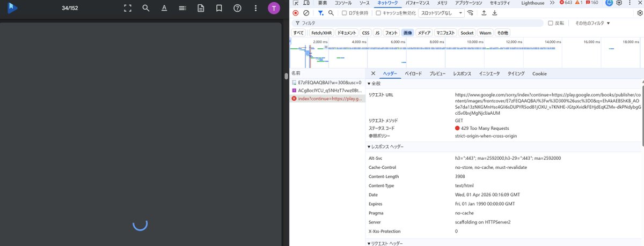This screenshot has height=246, width=644.
Task: Open the page view document icon
Action: click(x=201, y=8)
